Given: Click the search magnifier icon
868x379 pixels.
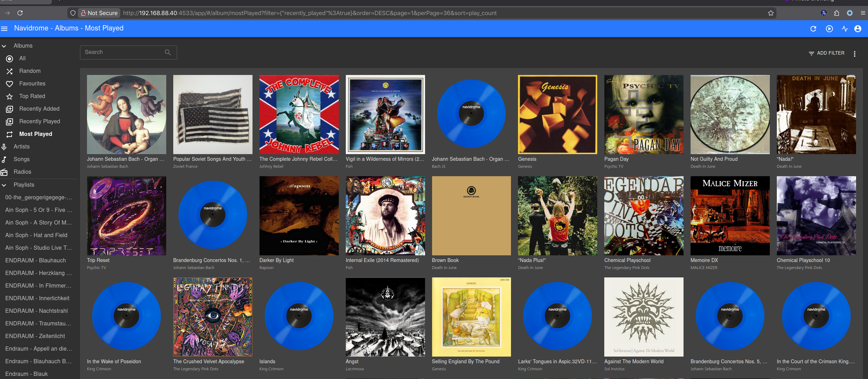Looking at the screenshot, I should pyautogui.click(x=168, y=52).
